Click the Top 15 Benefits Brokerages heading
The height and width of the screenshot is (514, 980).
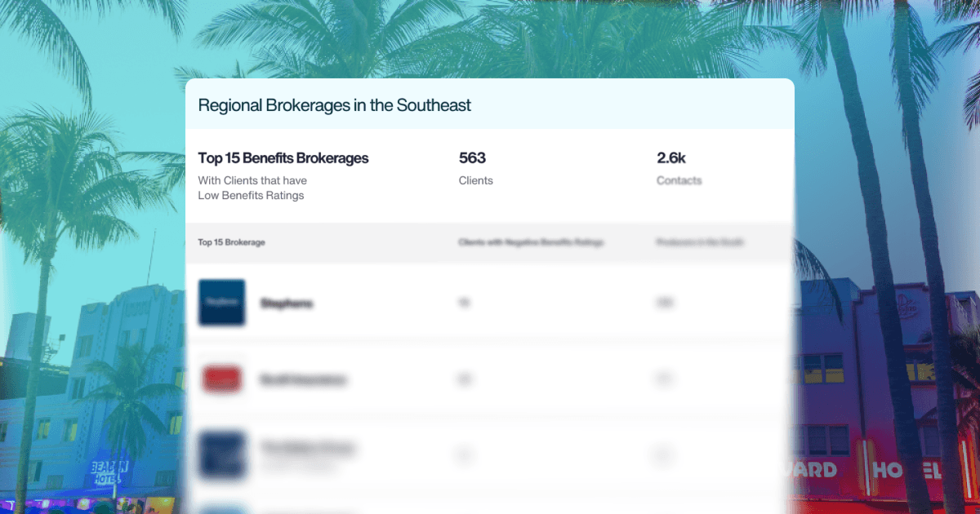pyautogui.click(x=283, y=158)
